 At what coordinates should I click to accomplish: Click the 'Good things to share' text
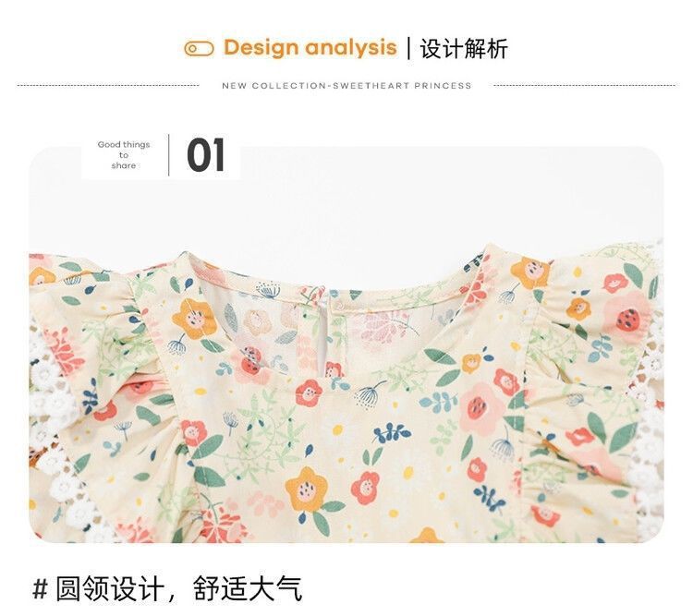(124, 155)
